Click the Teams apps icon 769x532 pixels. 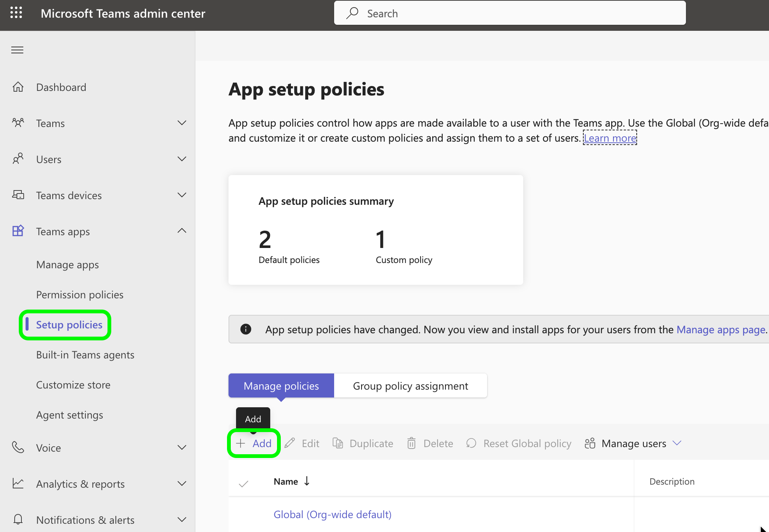pos(18,231)
